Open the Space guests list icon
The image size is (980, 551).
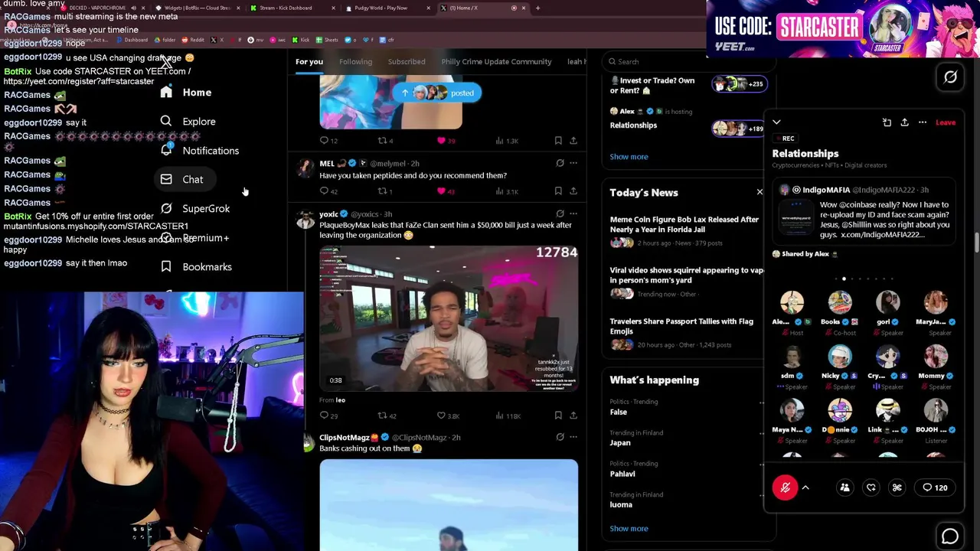844,487
